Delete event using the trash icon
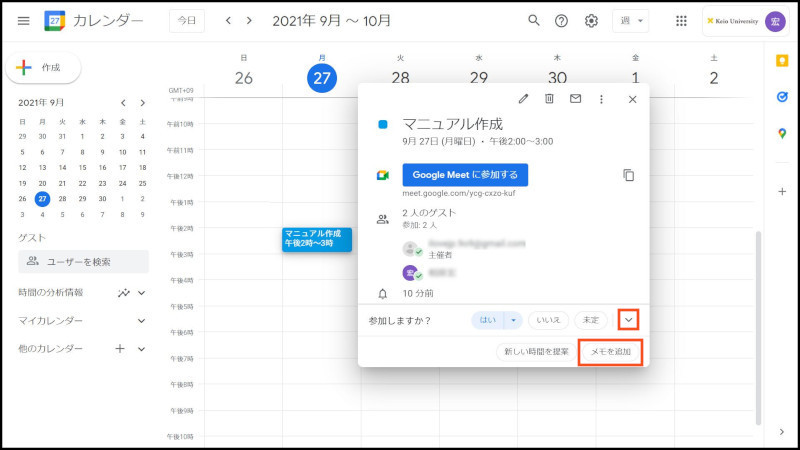This screenshot has height=450, width=800. click(549, 99)
